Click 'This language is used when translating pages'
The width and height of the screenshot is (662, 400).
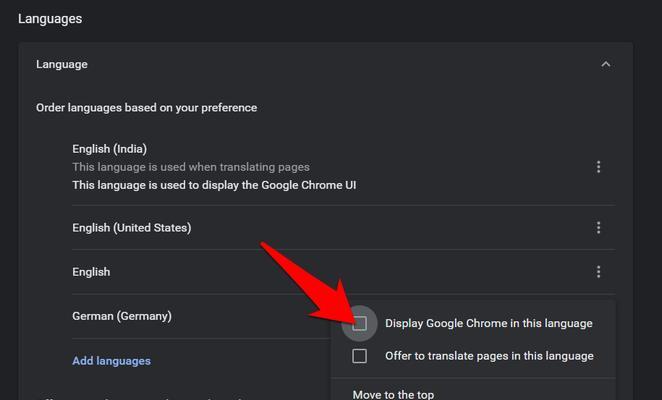(x=191, y=167)
